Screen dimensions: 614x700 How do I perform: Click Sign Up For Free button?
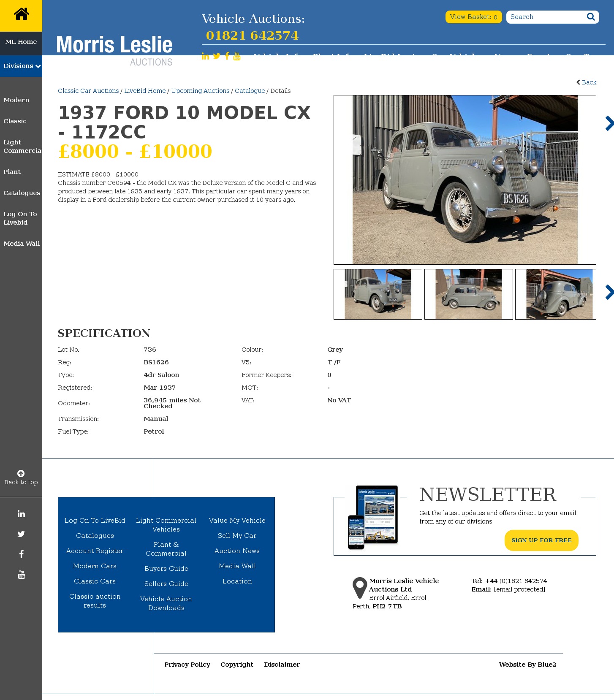[541, 540]
